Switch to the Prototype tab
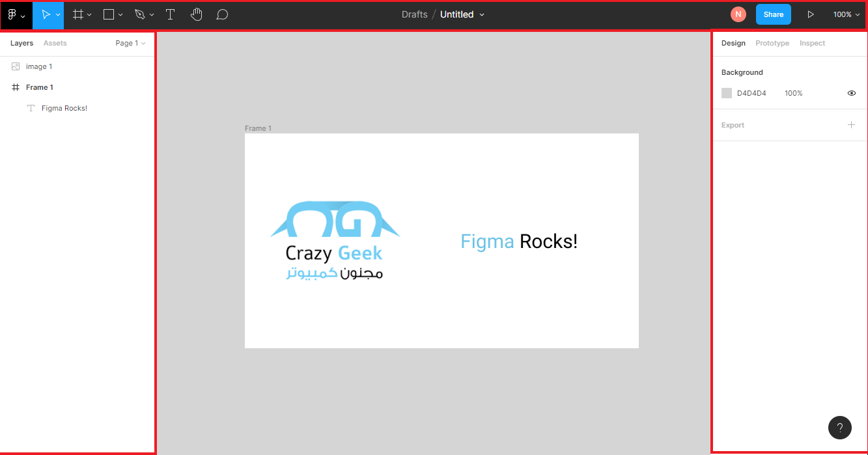The width and height of the screenshot is (868, 455). point(772,43)
